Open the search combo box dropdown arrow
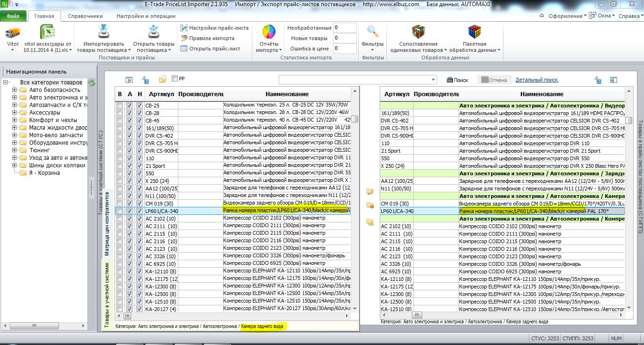 (x=434, y=80)
